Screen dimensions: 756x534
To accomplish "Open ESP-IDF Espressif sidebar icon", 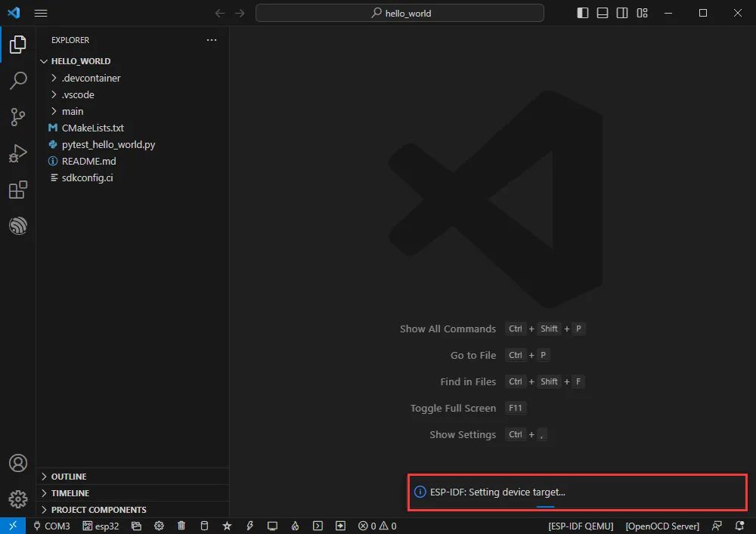I will (18, 226).
